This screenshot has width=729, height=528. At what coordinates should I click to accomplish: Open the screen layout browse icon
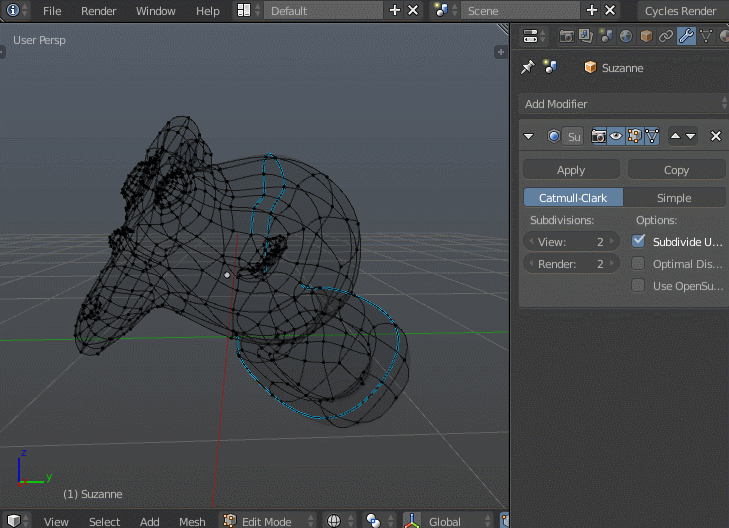pos(248,10)
